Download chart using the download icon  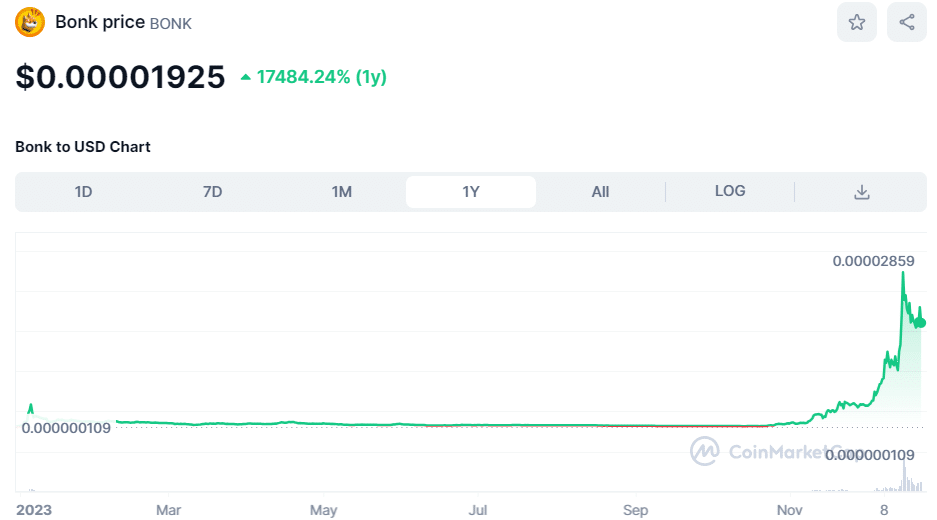[x=861, y=192]
